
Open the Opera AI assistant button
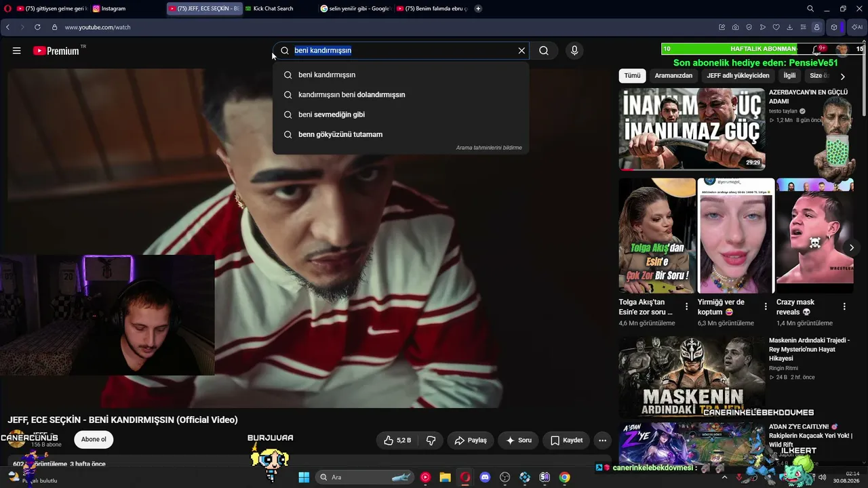click(857, 27)
